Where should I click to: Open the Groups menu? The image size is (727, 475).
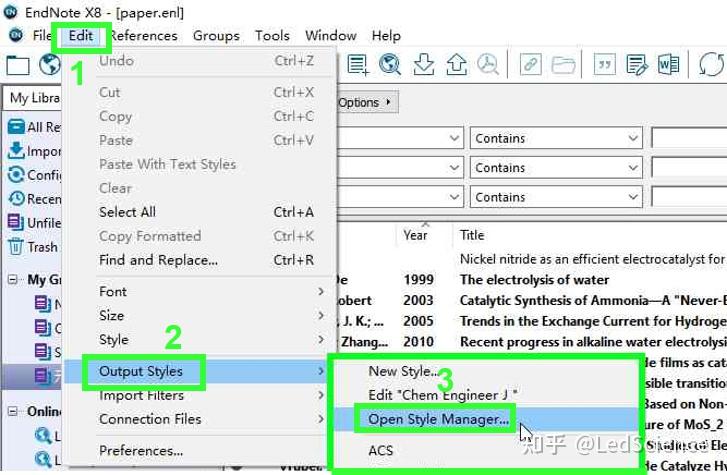tap(216, 36)
